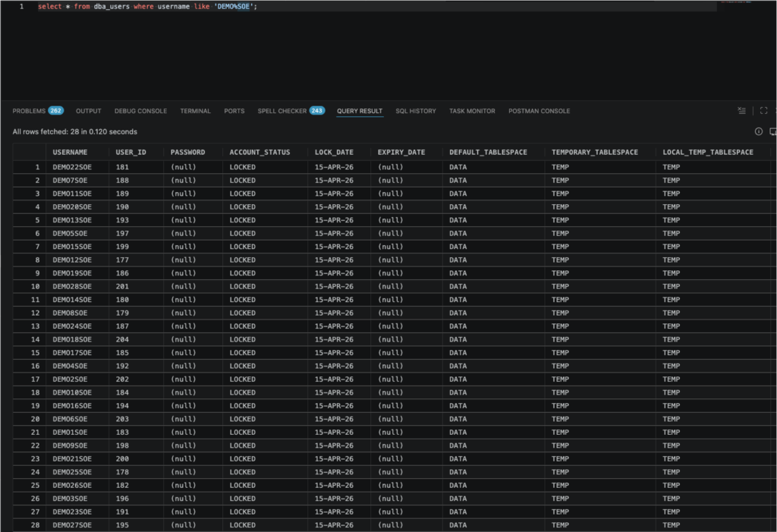Select user ID 204 cell

click(x=137, y=340)
